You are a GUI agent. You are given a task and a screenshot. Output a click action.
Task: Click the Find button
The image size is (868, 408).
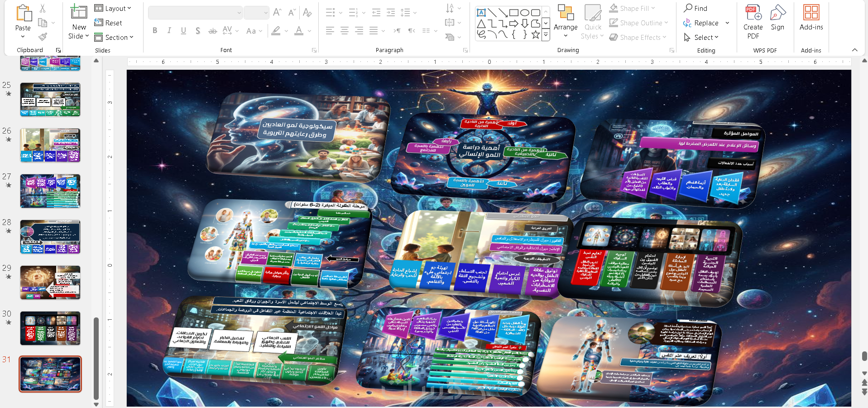pyautogui.click(x=695, y=8)
